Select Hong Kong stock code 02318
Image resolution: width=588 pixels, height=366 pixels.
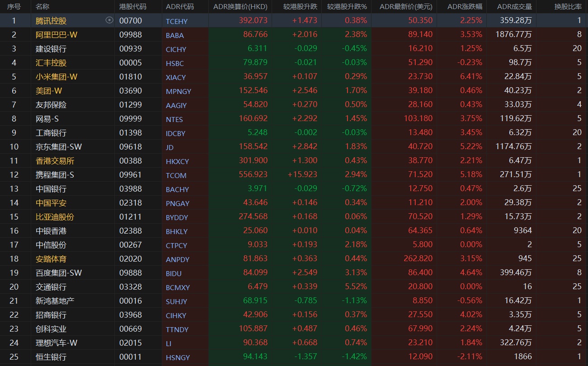[131, 203]
